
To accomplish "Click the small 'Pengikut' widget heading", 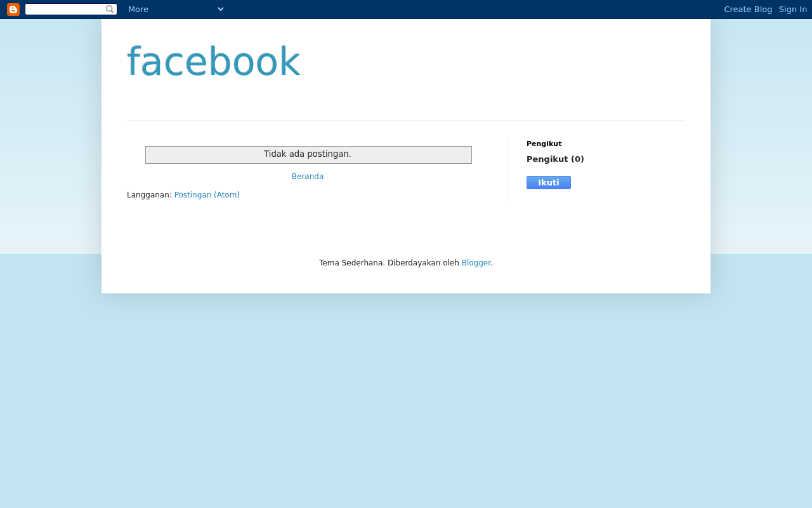I will [x=544, y=144].
